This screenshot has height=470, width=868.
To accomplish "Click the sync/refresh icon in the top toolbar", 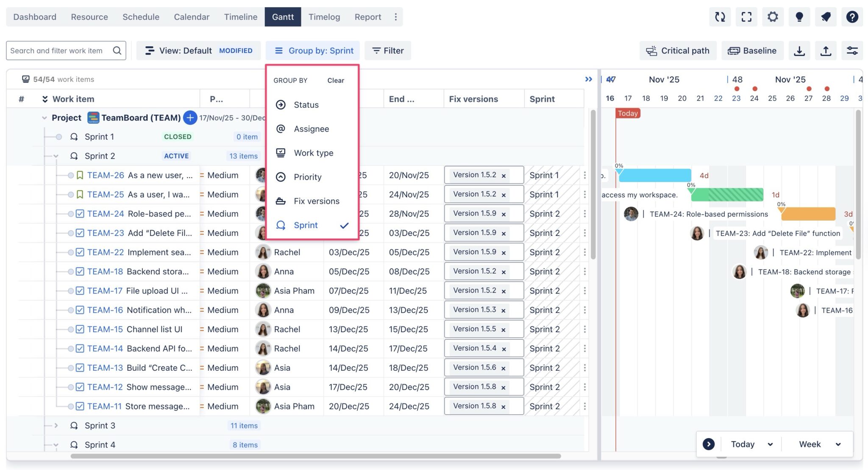I will pos(720,17).
